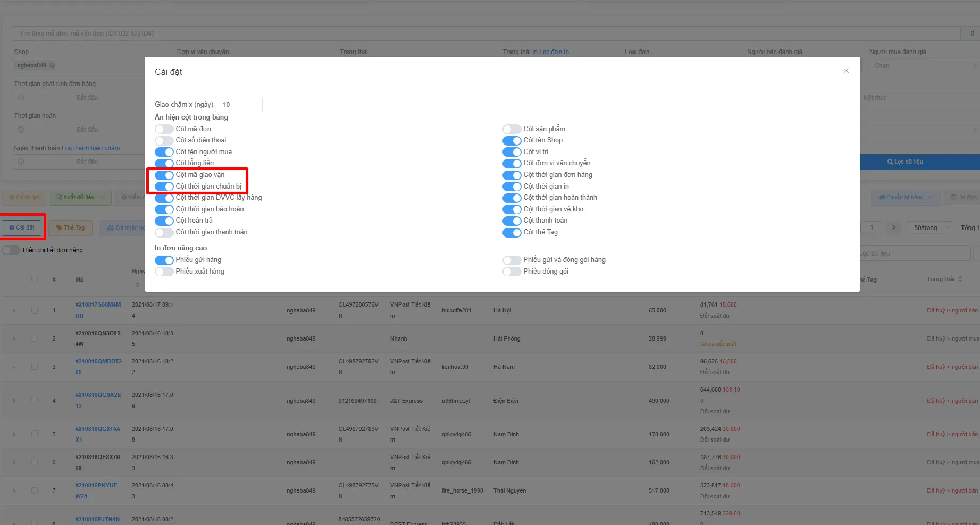Open order link #210816QG9A2E13
The height and width of the screenshot is (525, 980).
pyautogui.click(x=98, y=401)
